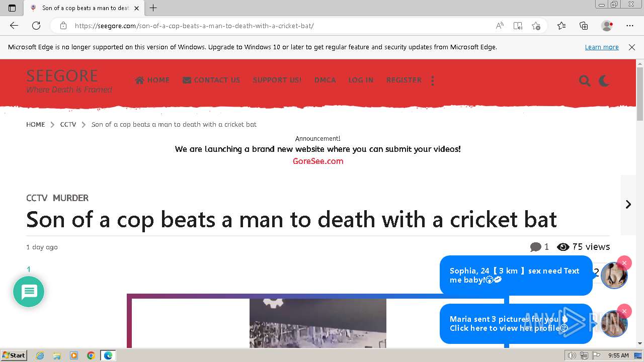This screenshot has width=644, height=362.
Task: Toggle dark mode moon icon
Action: click(x=604, y=80)
